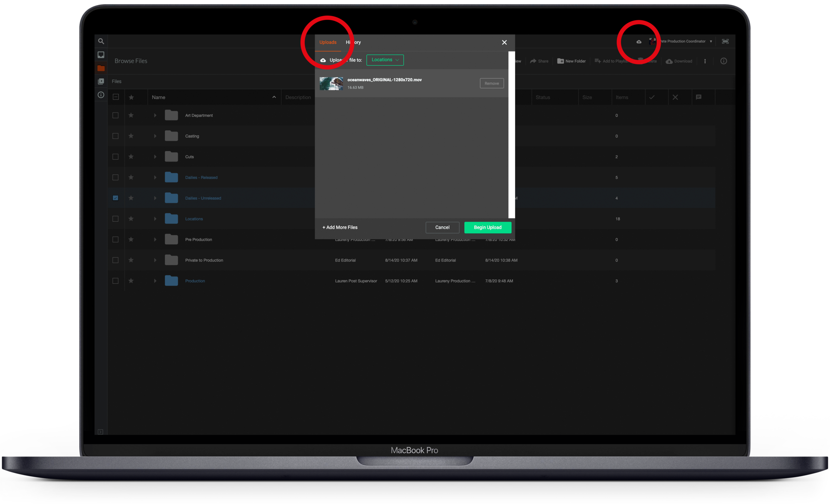Click the Begin Upload button
The image size is (830, 504).
click(x=487, y=227)
